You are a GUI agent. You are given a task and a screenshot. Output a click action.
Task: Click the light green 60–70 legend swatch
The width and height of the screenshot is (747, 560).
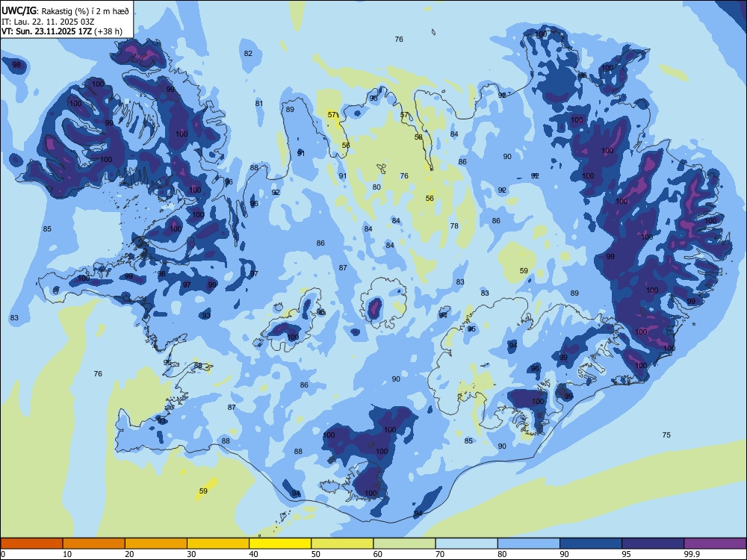click(404, 544)
